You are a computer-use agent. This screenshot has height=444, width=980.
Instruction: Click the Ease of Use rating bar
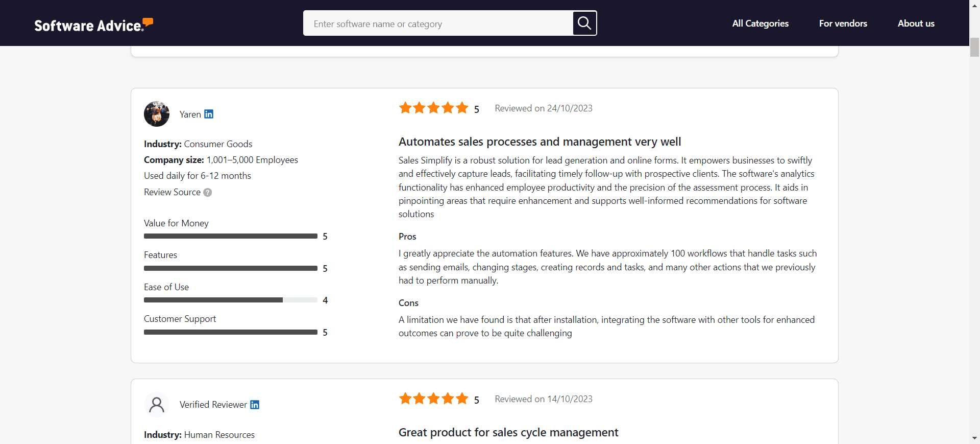point(230,300)
